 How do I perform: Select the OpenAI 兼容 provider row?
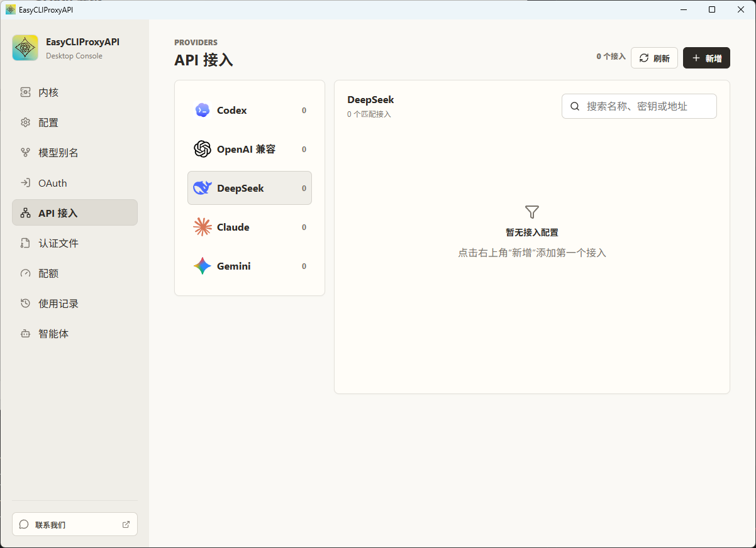click(x=250, y=149)
